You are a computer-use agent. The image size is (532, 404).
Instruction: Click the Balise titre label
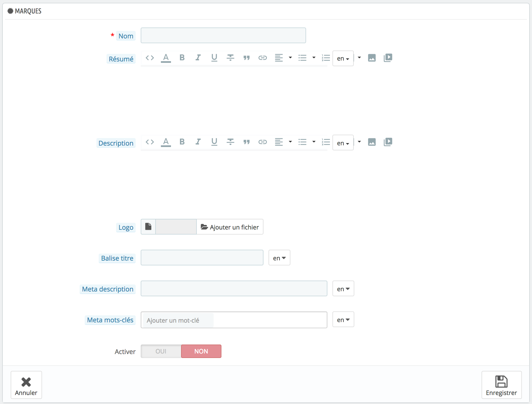click(x=117, y=258)
